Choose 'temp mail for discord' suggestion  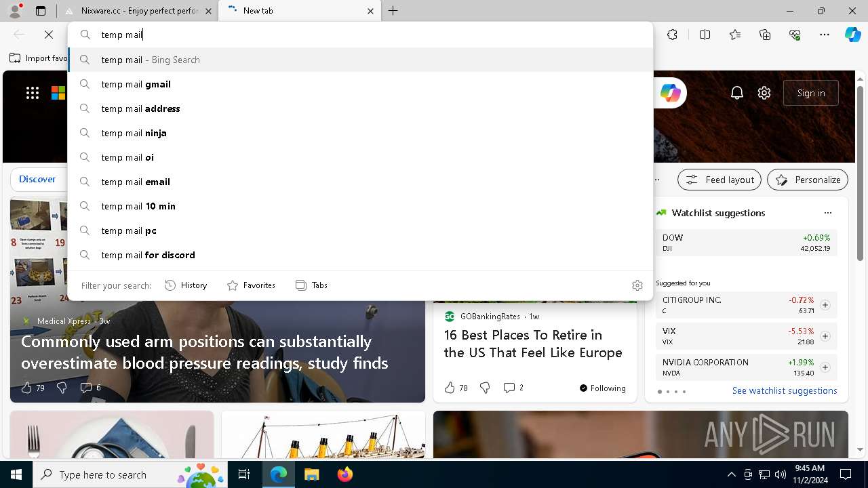(361, 255)
